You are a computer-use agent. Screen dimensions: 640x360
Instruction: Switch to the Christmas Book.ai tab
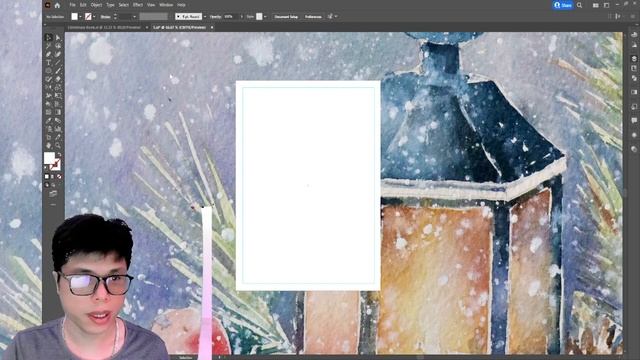pos(104,27)
